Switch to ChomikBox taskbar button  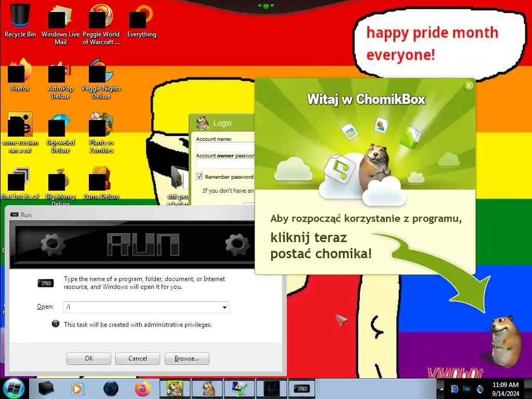pyautogui.click(x=175, y=389)
